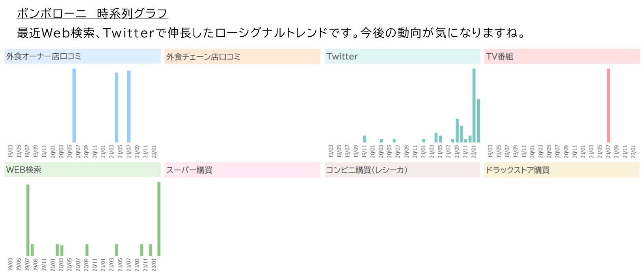Select the leftmost teal bar in Twitter chart
Image resolution: width=644 pixels, height=275 pixels.
click(365, 139)
